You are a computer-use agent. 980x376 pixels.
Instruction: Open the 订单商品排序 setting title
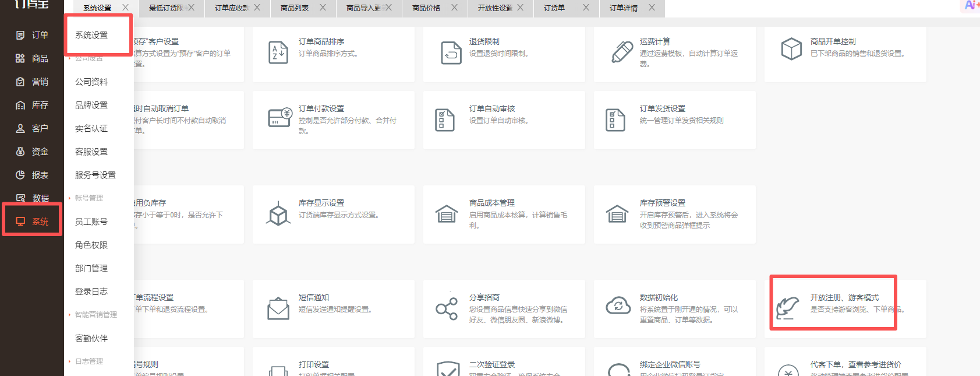[321, 41]
